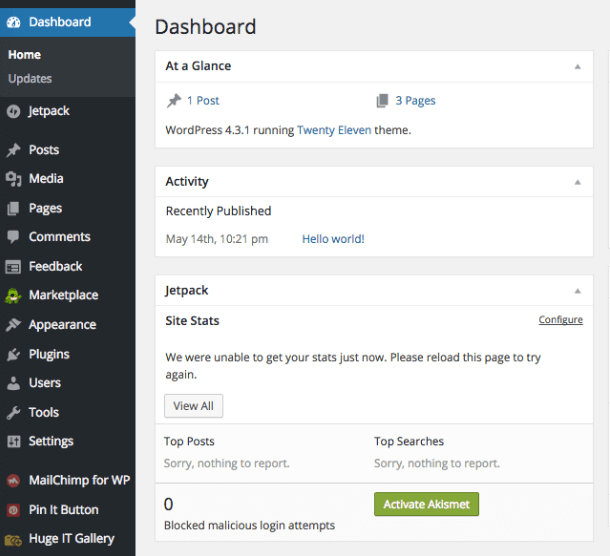Screen dimensions: 610x556
Task: Click the Tools wrench icon
Action: click(13, 412)
